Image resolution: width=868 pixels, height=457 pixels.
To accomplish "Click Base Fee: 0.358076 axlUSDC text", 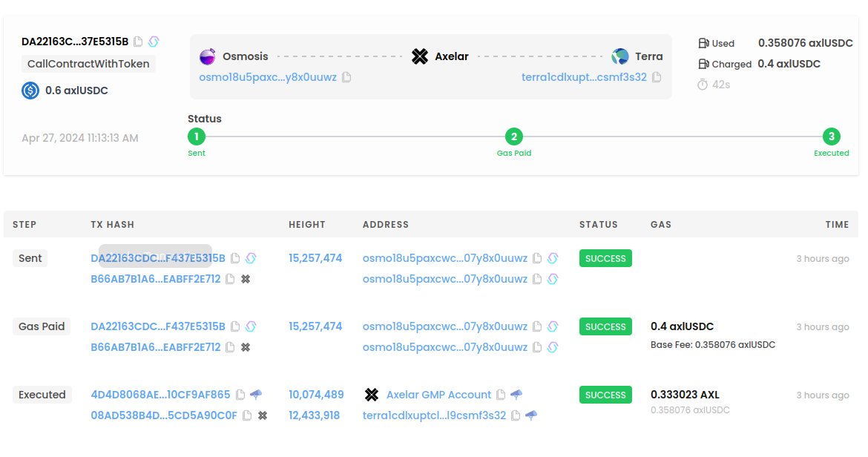I will (713, 345).
